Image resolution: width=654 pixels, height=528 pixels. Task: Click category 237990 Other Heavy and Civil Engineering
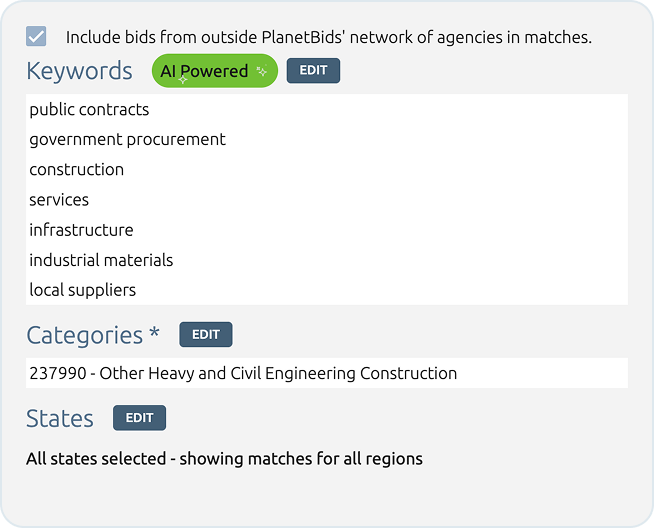(243, 374)
